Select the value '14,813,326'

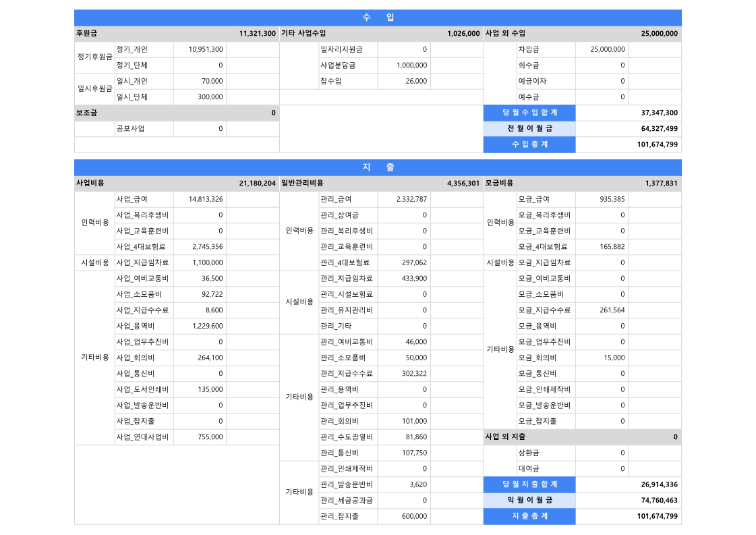(206, 199)
